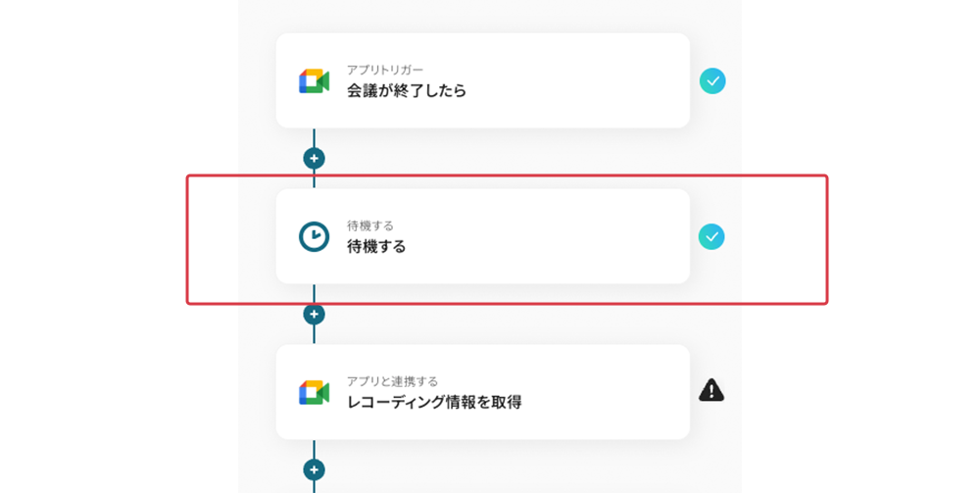Click the warning triangle beside レコーディング情報を取得
The height and width of the screenshot is (493, 980).
(x=711, y=391)
